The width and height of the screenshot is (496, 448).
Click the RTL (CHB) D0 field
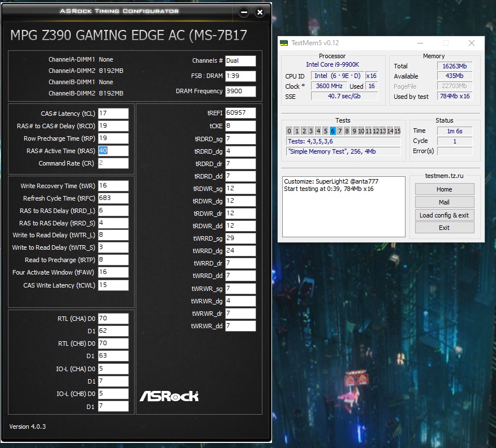point(113,343)
